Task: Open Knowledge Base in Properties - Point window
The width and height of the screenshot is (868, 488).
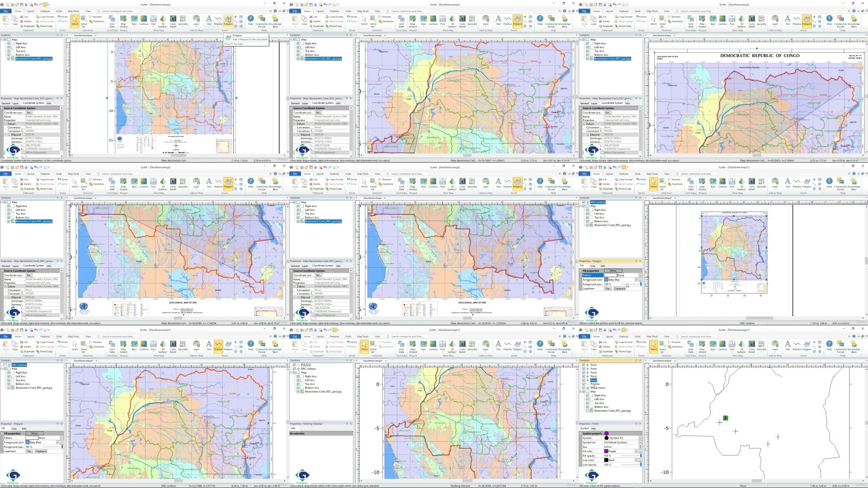Action: coord(854,347)
